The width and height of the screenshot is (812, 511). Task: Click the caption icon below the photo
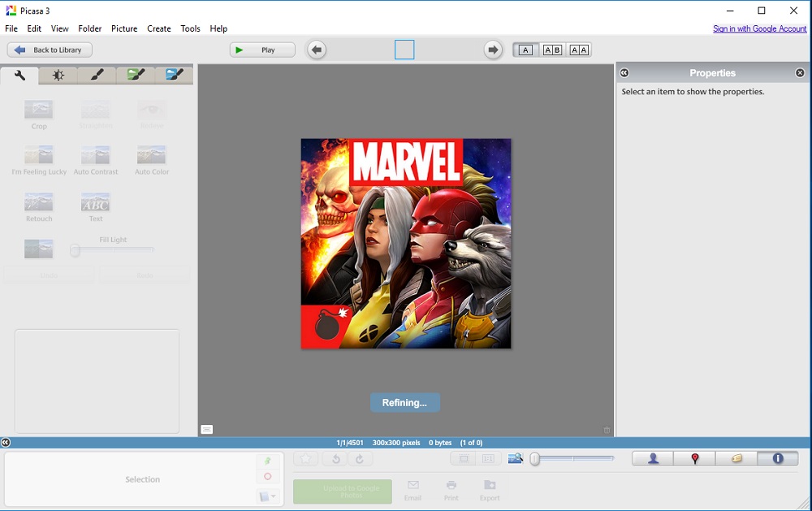coord(207,430)
